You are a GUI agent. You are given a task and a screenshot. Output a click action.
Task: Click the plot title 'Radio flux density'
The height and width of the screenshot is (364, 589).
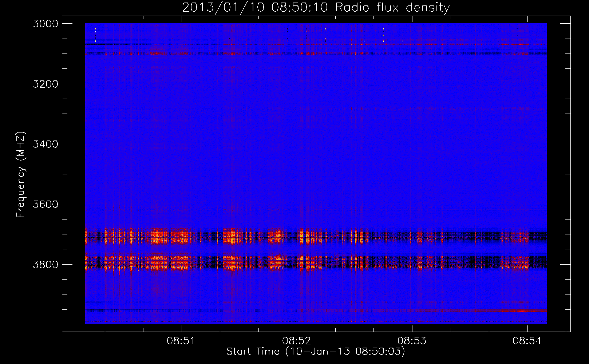coord(392,8)
